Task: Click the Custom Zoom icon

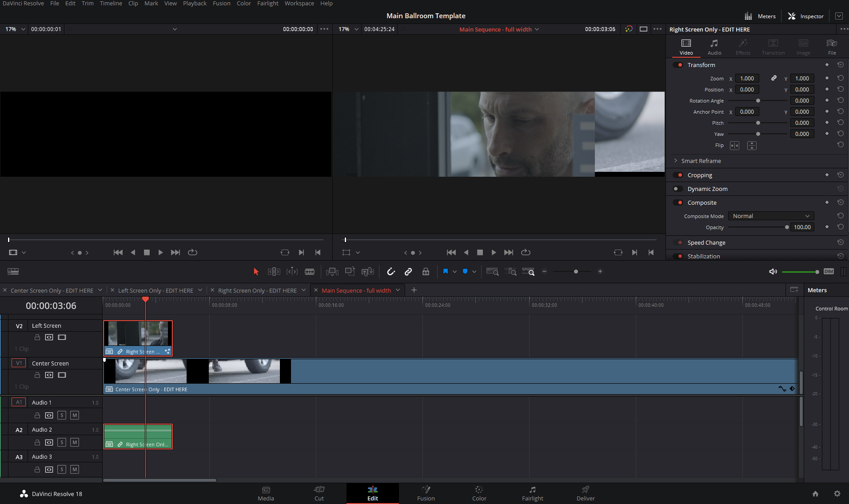Action: [x=528, y=272]
